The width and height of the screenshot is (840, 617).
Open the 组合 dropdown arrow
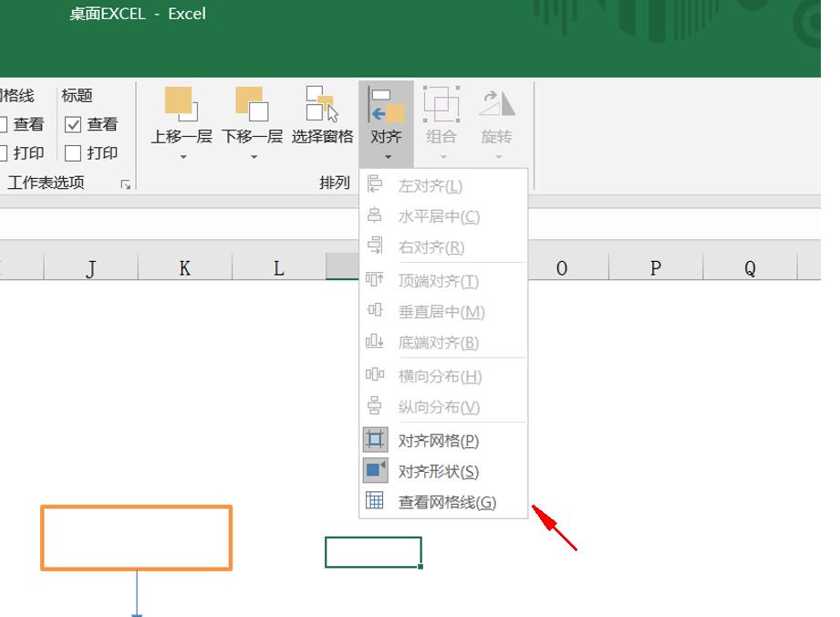pyautogui.click(x=441, y=157)
